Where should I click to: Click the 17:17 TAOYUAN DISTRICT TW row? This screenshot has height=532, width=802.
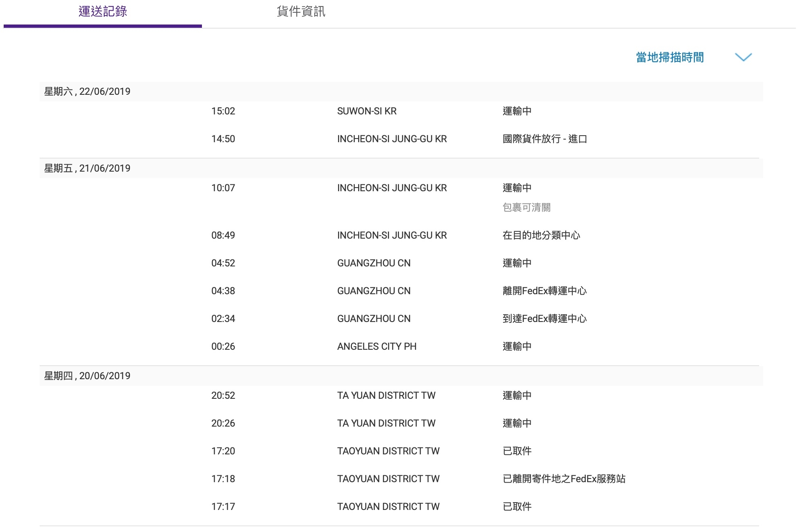[401, 507]
